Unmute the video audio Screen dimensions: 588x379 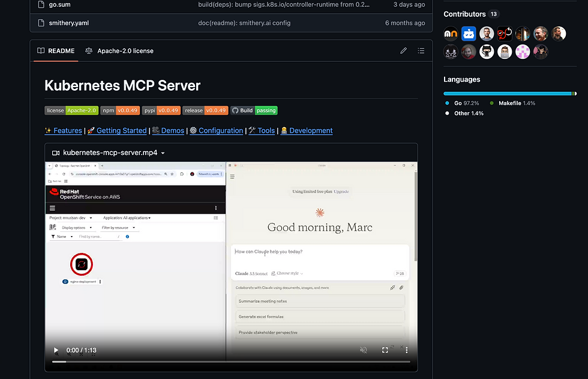[x=364, y=350]
